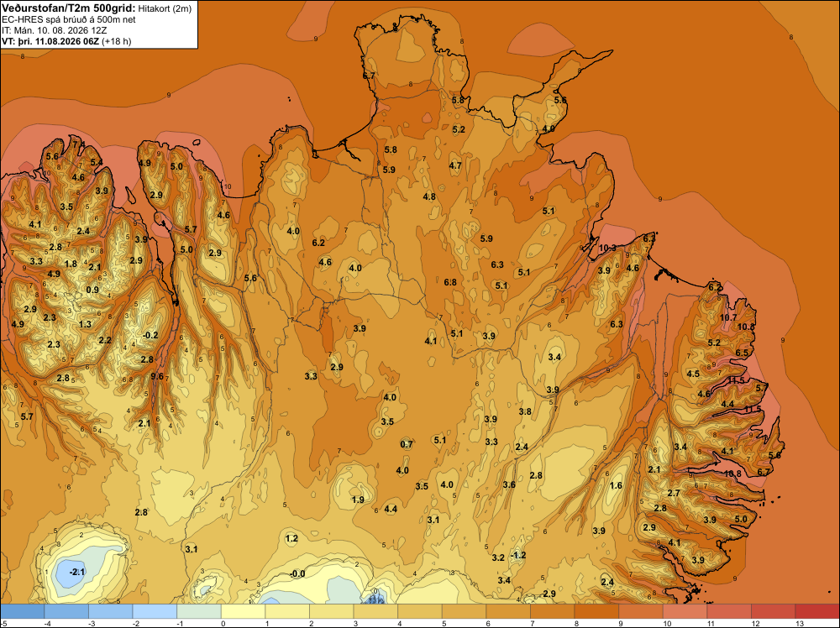Click the temperature value 4.5
Viewport: 840px width, 628px height.
click(x=693, y=374)
